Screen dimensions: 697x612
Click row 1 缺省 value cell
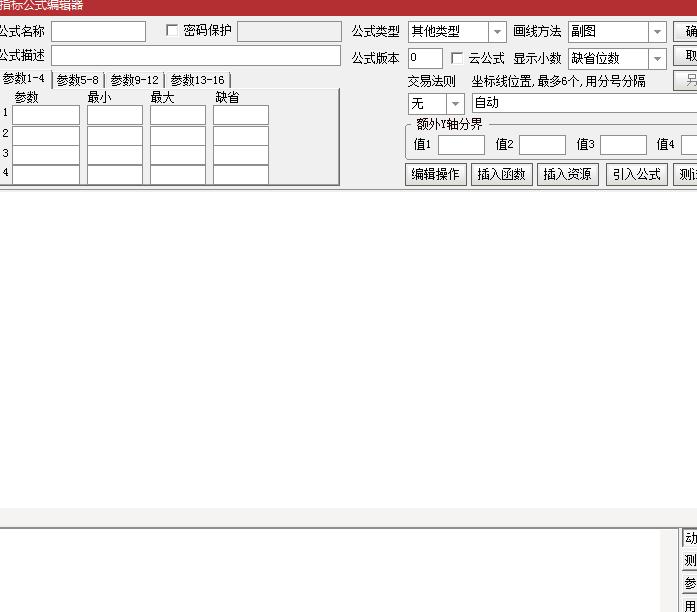pyautogui.click(x=240, y=115)
